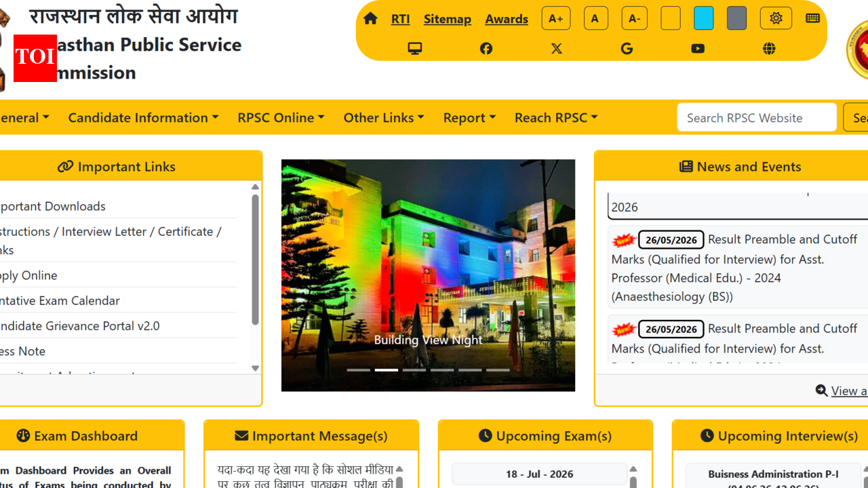Open the RPSC Facebook page
The height and width of the screenshot is (488, 868).
[486, 49]
